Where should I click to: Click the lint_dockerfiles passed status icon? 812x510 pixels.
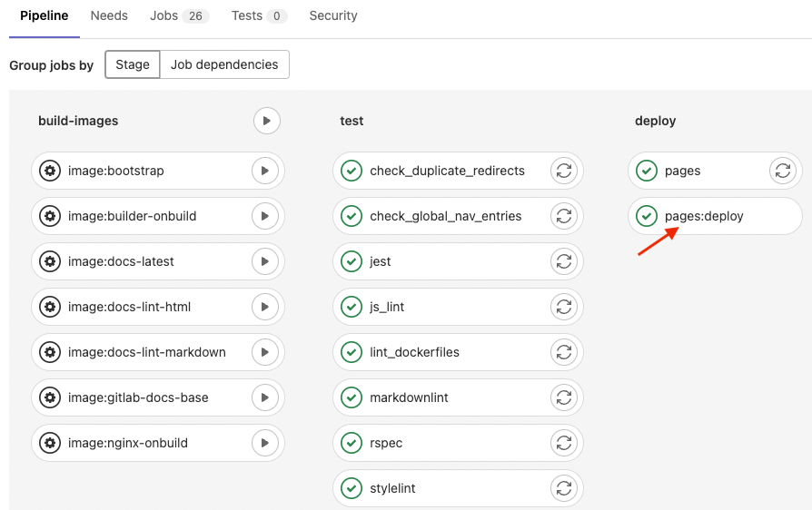(x=352, y=352)
